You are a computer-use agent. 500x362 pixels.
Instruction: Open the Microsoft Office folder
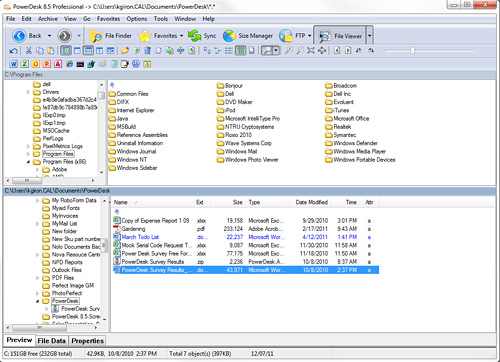click(x=347, y=119)
